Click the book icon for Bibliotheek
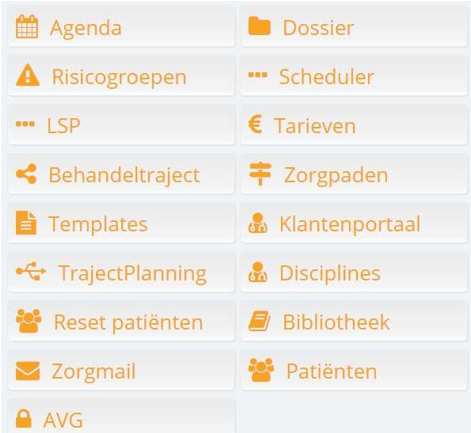This screenshot has width=471, height=433. 259,321
